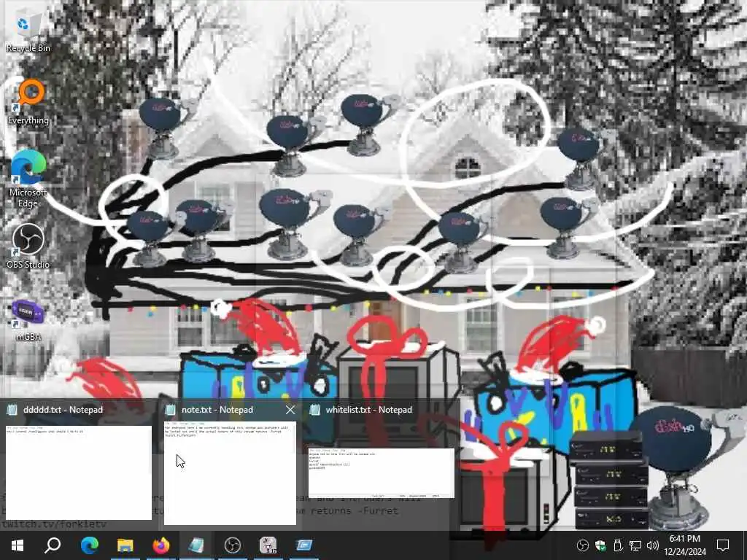747x560 pixels.
Task: Click the blue window taskbar icon
Action: [x=303, y=545]
